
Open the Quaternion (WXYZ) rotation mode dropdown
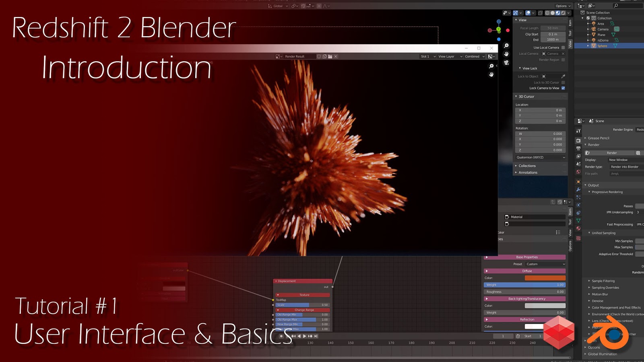[541, 157]
